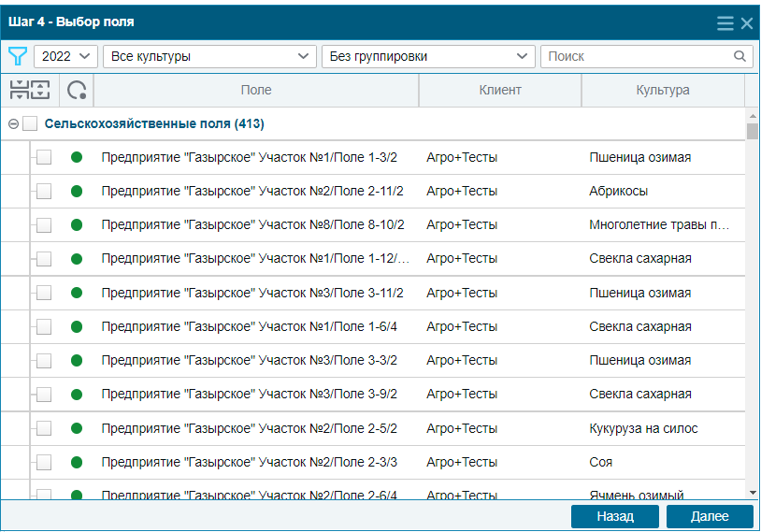The image size is (761, 532).
Task: Check the box for Поле 2-5/2
Action: (44, 428)
